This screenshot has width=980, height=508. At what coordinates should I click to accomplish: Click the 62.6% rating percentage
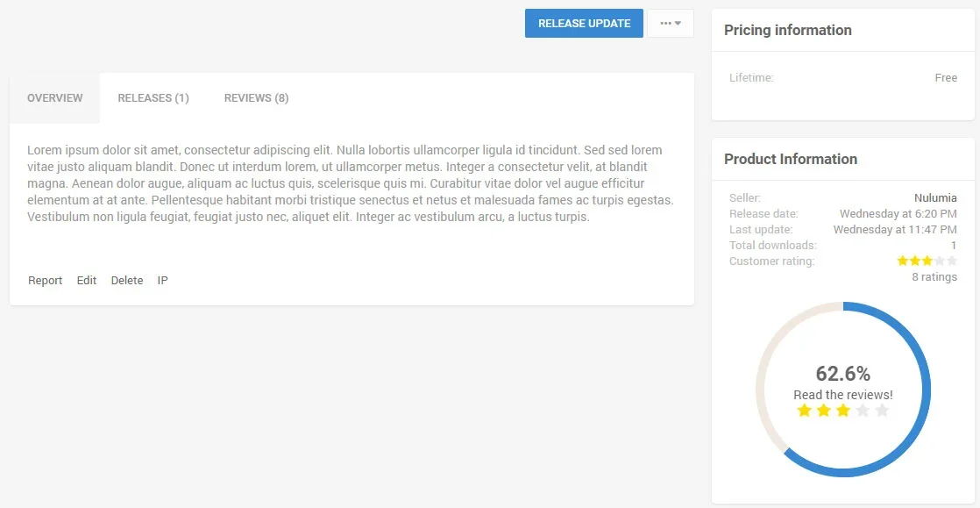click(x=843, y=374)
